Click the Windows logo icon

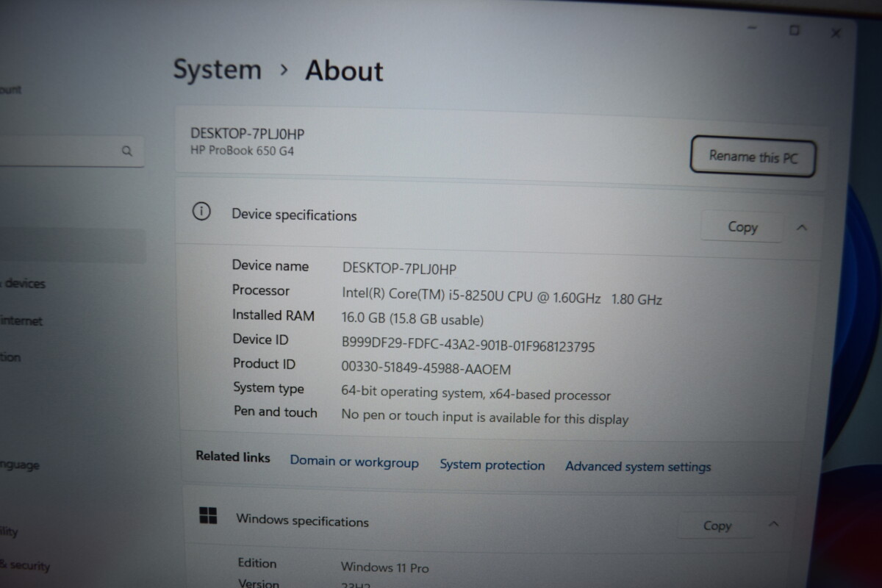208,515
